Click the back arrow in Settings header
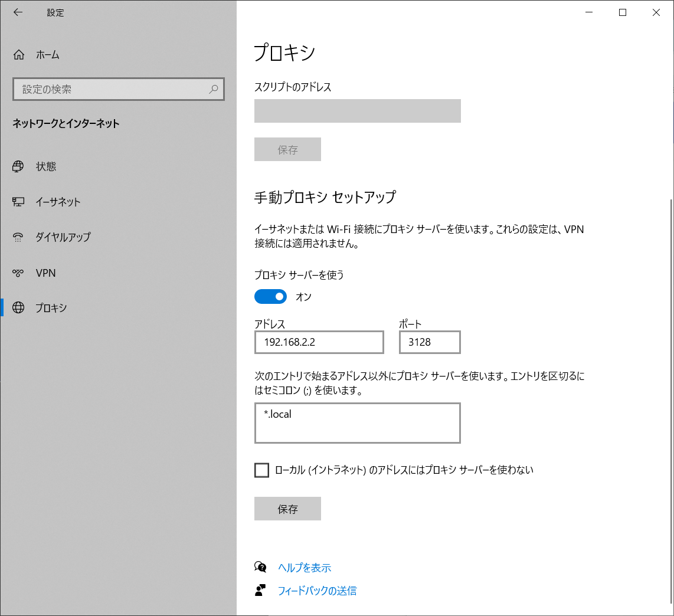Screen dimensions: 674x616 click(x=18, y=12)
